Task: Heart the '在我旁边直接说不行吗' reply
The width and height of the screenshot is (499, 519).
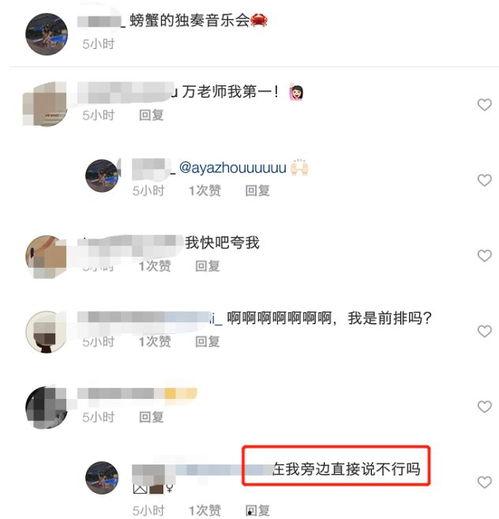Action: pos(484,482)
